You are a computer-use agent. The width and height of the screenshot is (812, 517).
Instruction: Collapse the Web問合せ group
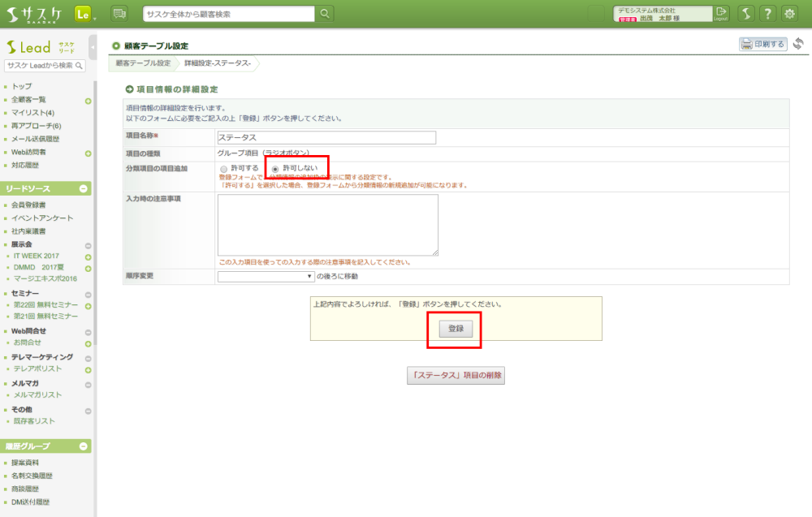click(88, 333)
